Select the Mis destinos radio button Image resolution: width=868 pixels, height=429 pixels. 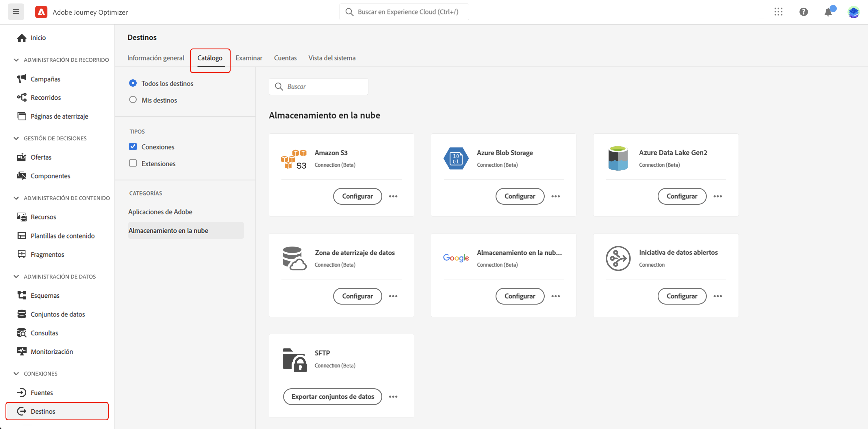click(x=133, y=100)
